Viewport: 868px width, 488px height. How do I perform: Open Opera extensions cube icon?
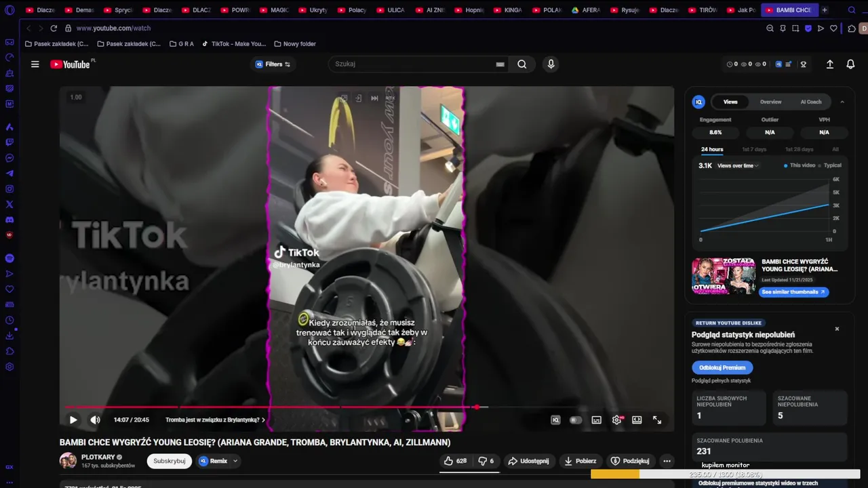[852, 28]
